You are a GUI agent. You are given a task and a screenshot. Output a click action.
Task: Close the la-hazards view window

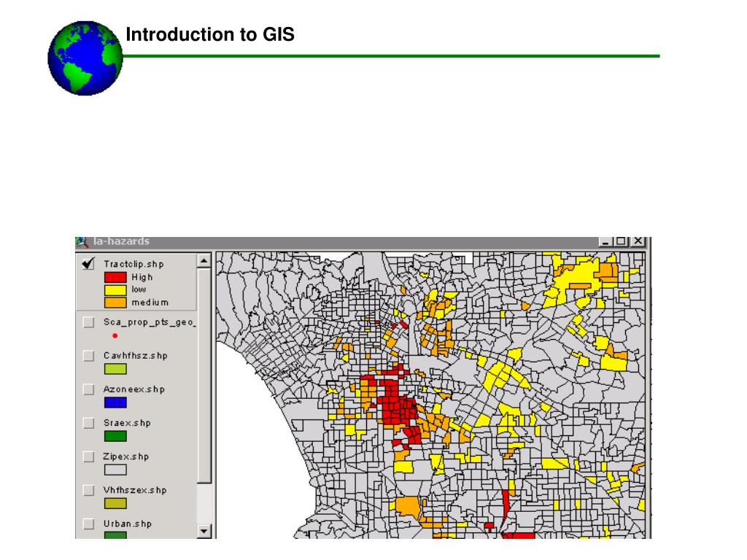coord(638,241)
